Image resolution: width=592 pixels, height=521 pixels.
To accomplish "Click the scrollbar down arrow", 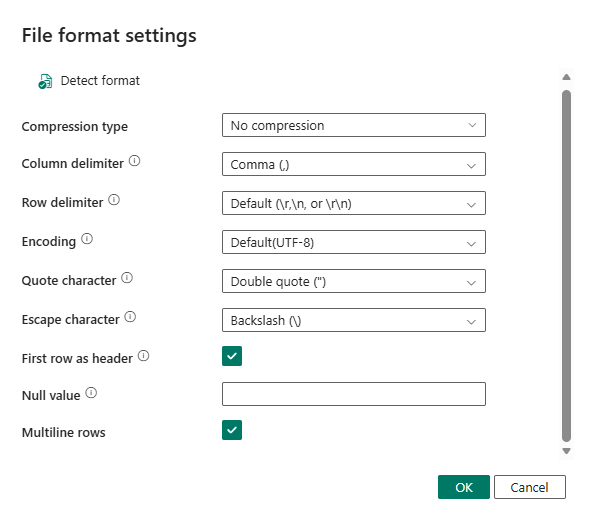I will coord(566,451).
